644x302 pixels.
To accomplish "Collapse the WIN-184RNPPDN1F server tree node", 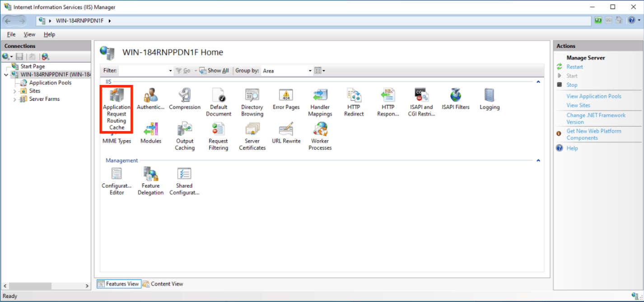I will coord(5,75).
